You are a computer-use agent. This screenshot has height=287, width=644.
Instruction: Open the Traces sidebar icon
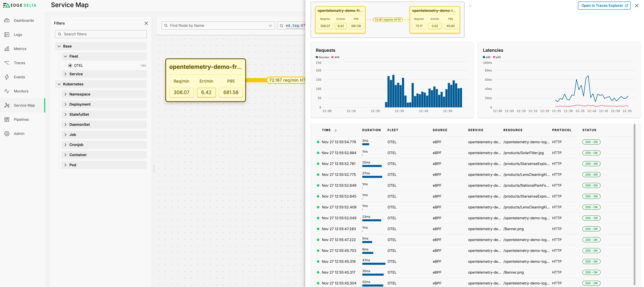coord(7,63)
